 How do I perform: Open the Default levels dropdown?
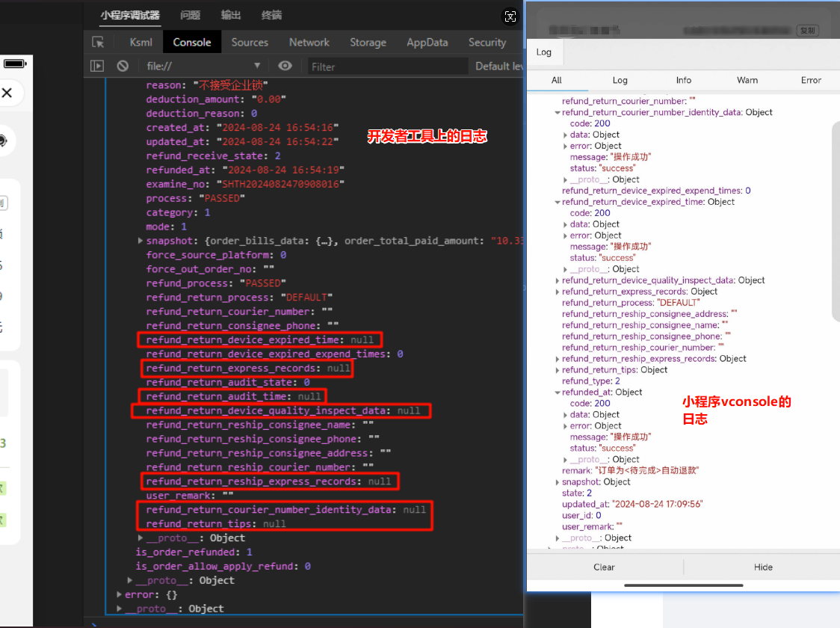point(498,66)
